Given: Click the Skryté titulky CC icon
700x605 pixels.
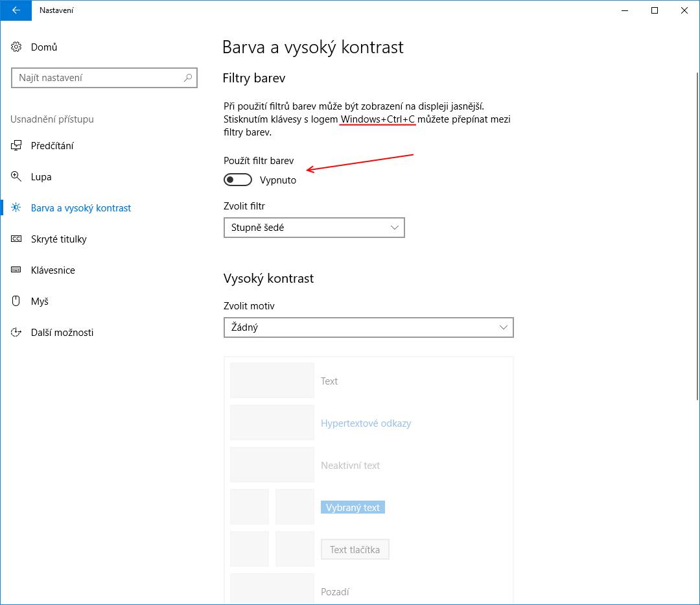Looking at the screenshot, I should coord(16,239).
